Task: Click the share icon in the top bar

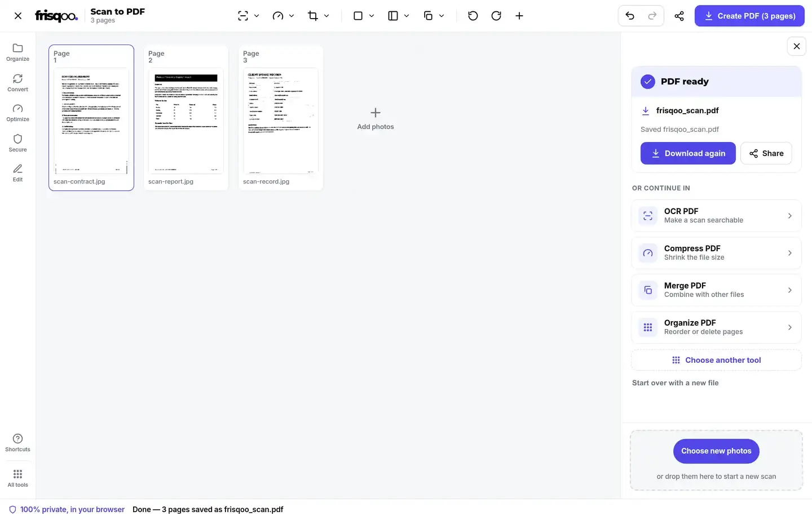Action: 679,16
